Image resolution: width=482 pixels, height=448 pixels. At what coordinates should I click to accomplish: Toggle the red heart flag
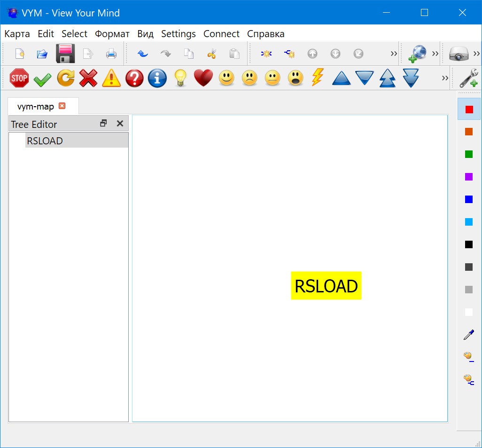[203, 78]
